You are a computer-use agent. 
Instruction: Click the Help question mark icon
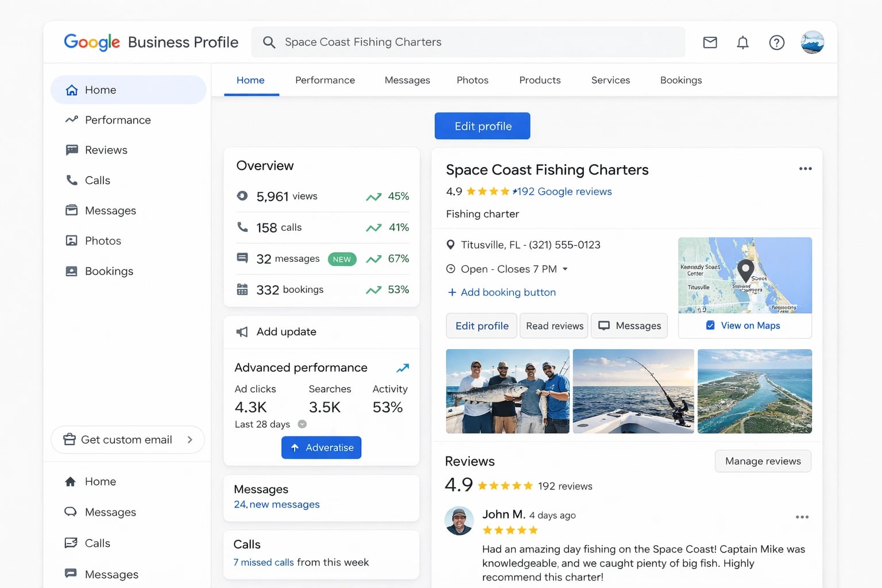tap(776, 42)
